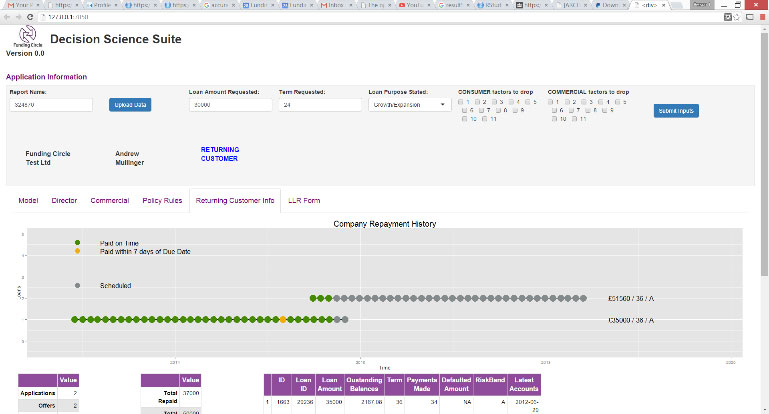Screen dimensions: 769x414
Task: Click the Decision Science Suite heading
Action: coord(116,39)
